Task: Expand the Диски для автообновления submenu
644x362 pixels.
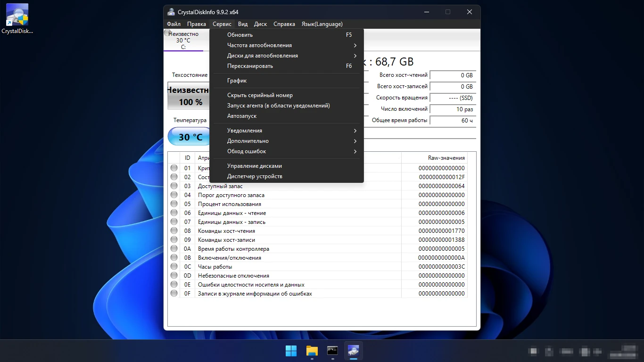Action: click(x=286, y=56)
